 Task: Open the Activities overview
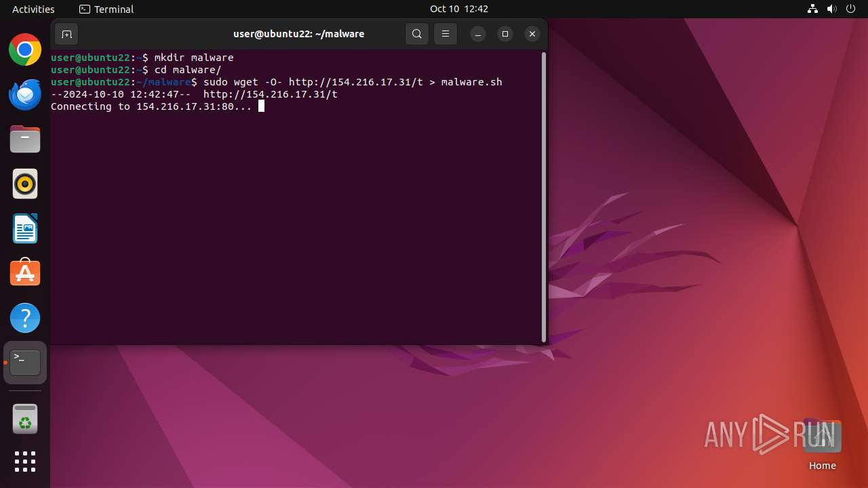coord(33,9)
